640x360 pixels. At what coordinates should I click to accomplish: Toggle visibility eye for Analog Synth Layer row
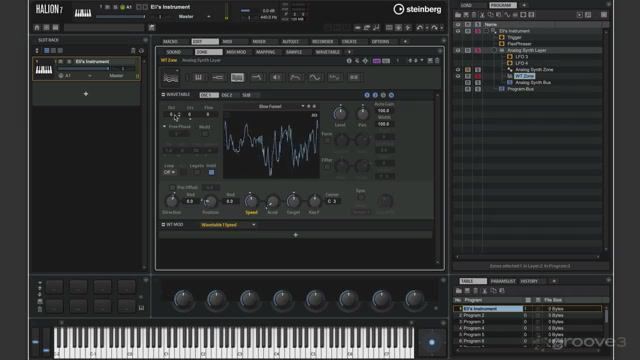[x=458, y=50]
